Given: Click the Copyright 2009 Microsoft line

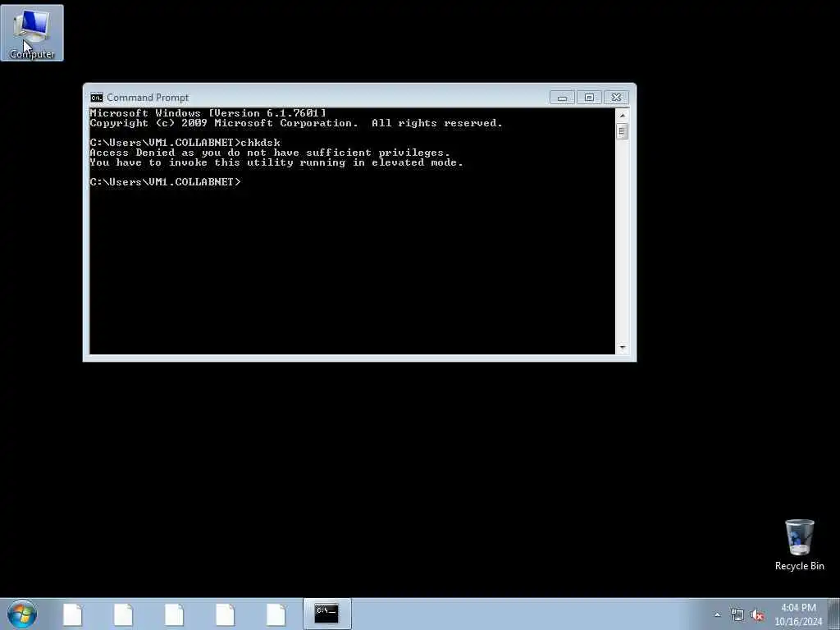Looking at the screenshot, I should pyautogui.click(x=296, y=123).
